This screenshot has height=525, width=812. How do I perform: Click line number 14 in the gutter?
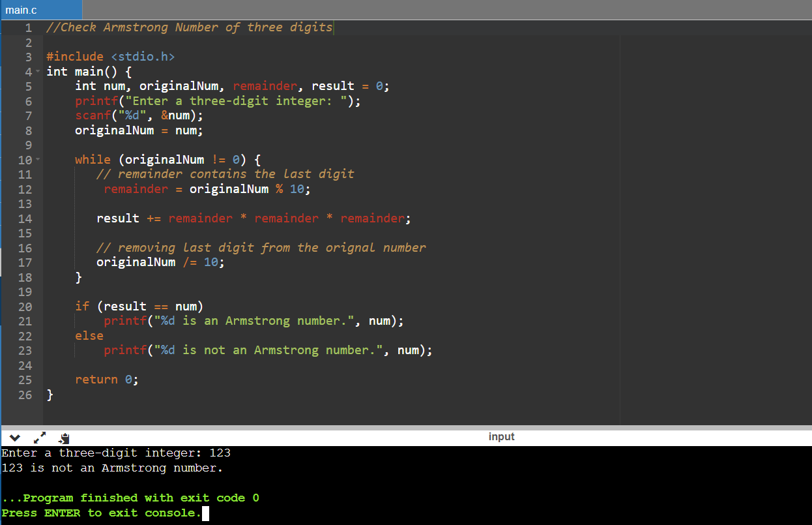click(25, 218)
